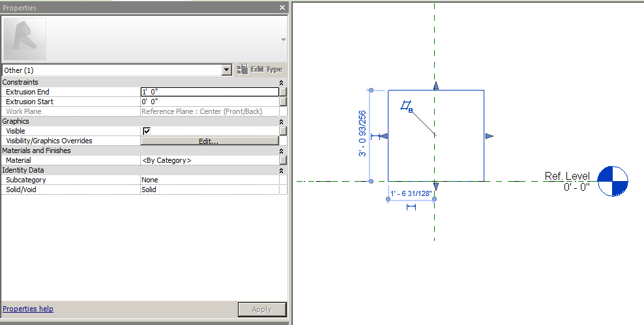This screenshot has height=325, width=644.
Task: Click associate parameter button for Extrusion Start
Action: click(283, 102)
